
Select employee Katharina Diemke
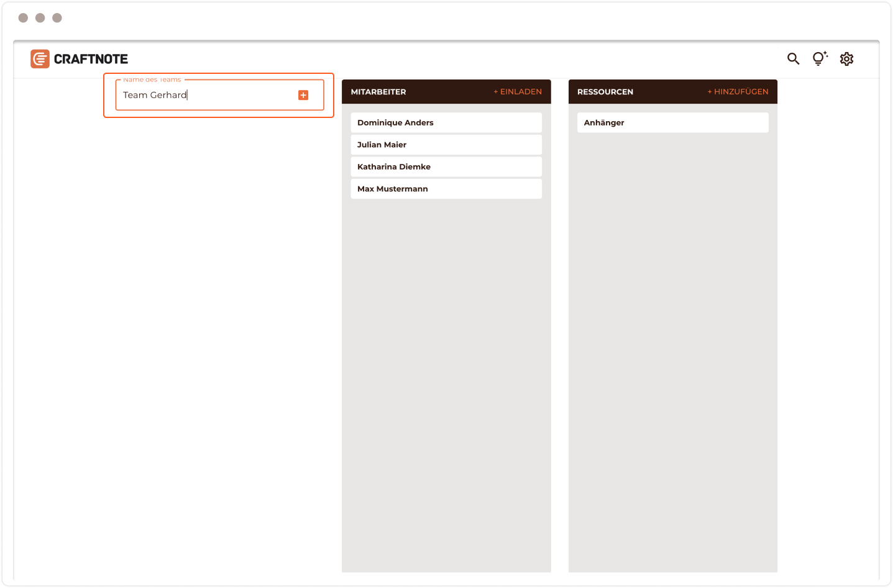[446, 166]
